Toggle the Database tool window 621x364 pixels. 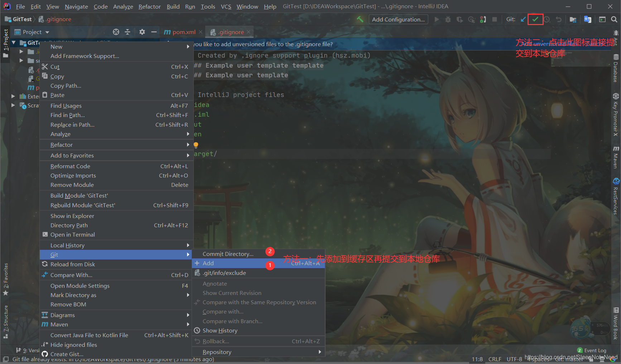(616, 68)
